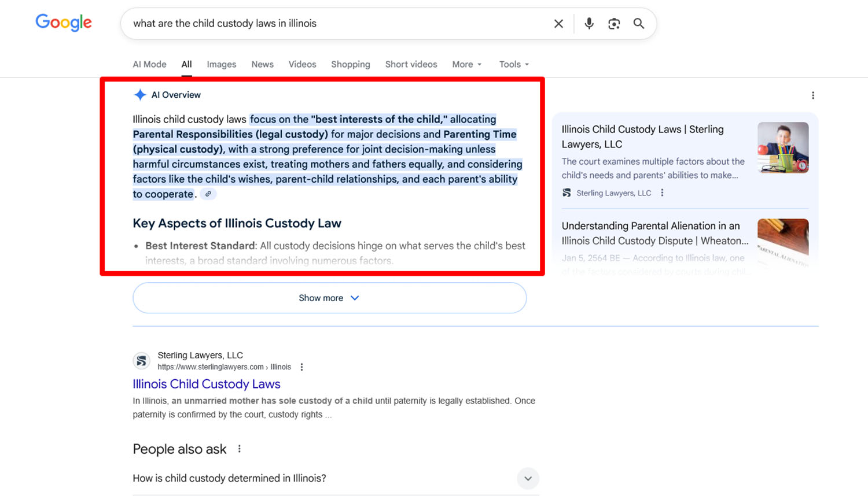Open Google Lens image search
Viewport: 868px width, 496px height.
[x=614, y=24]
